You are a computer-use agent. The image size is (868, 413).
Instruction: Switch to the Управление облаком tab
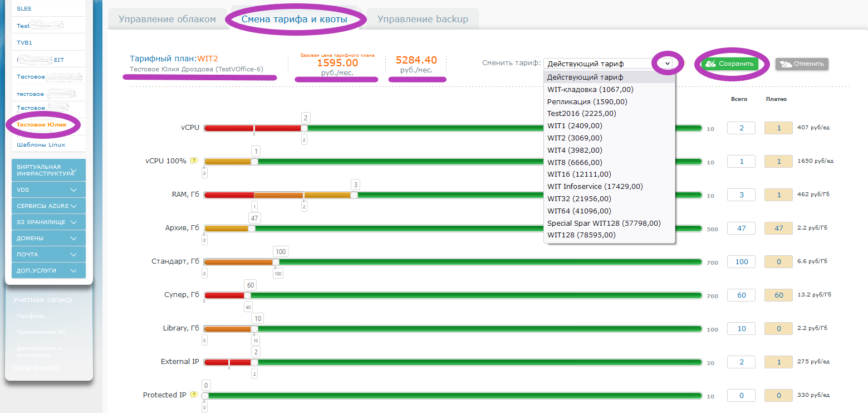(x=167, y=19)
